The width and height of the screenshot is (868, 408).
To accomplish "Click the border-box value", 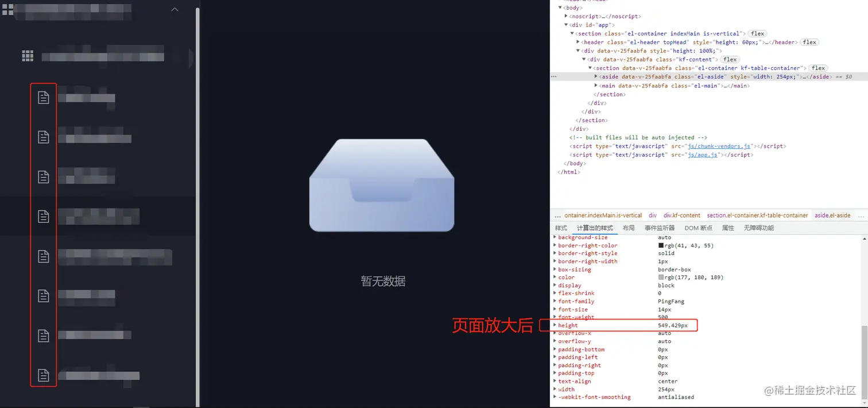I will pyautogui.click(x=675, y=270).
